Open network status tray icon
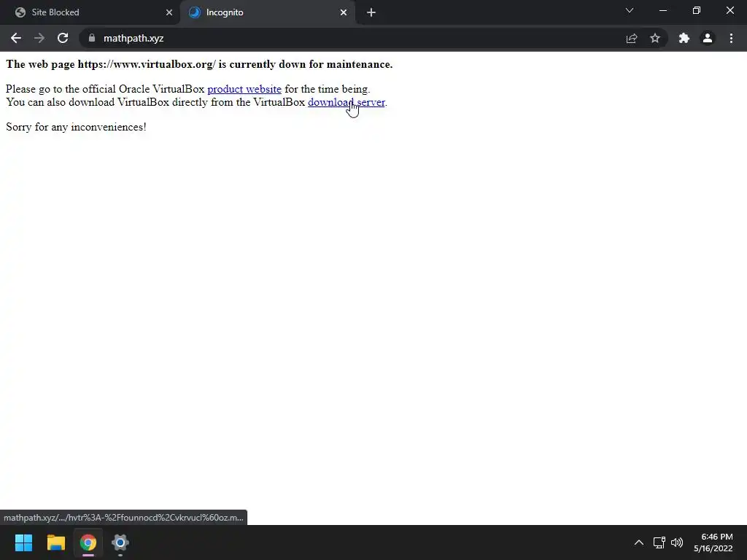This screenshot has height=560, width=747. click(x=659, y=542)
